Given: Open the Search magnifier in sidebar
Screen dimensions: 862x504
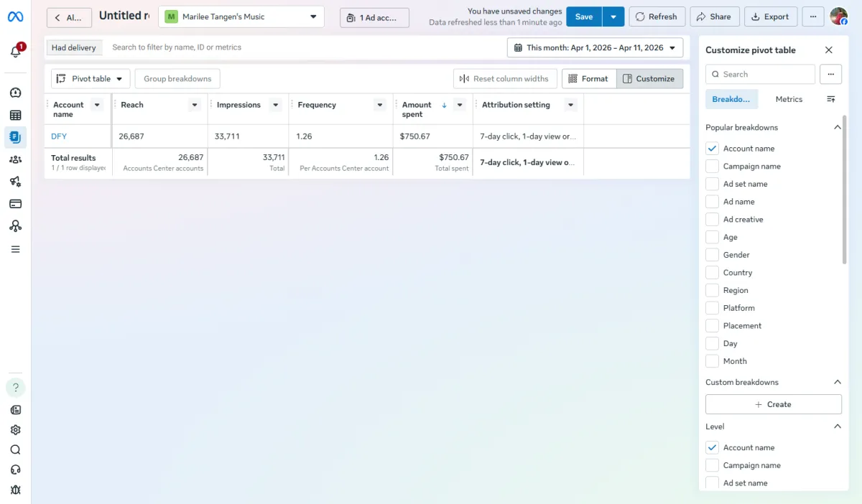Looking at the screenshot, I should (x=15, y=450).
